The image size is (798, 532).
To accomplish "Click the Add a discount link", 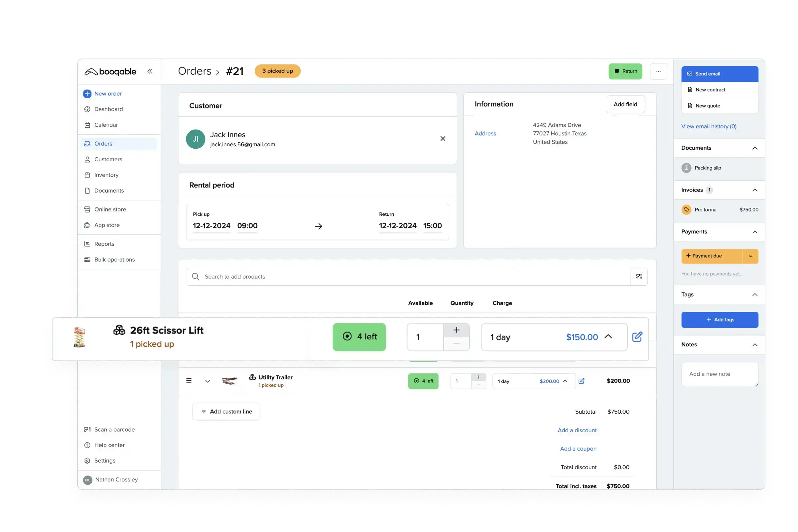I will pos(577,430).
